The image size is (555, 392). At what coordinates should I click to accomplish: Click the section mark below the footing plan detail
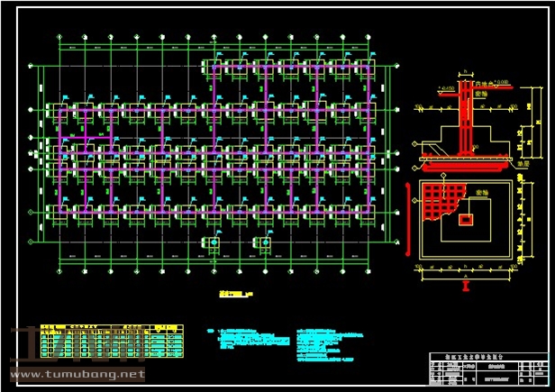pos(465,284)
